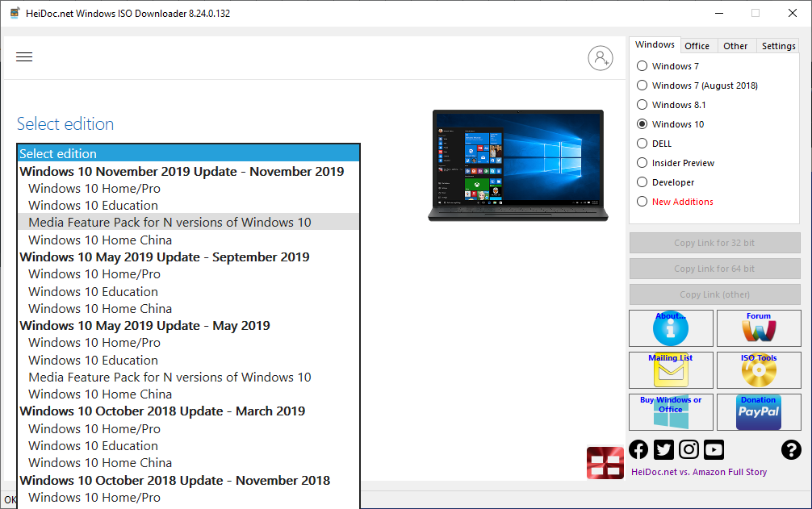812x509 pixels.
Task: Choose Home China under October 2018 Update - March 2019
Action: click(x=189, y=463)
